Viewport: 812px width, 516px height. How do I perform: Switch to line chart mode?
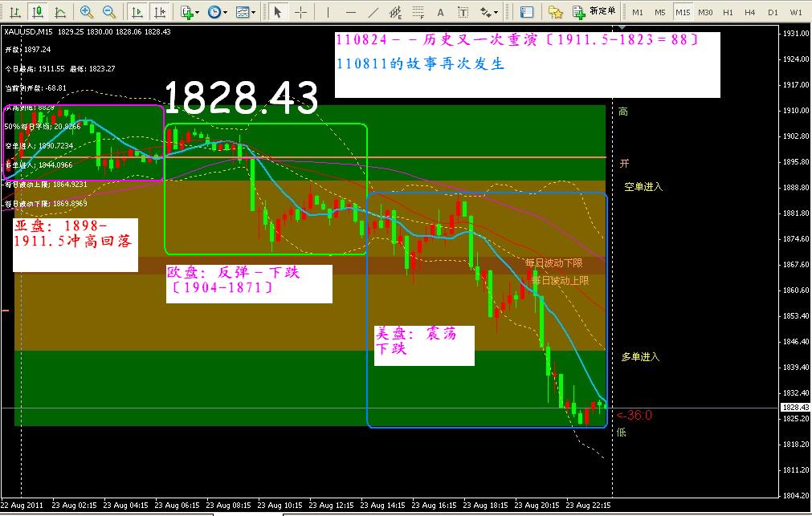(x=60, y=12)
